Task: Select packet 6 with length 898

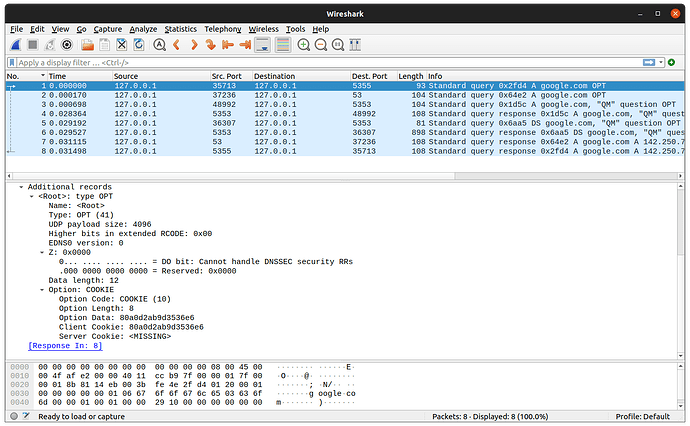Action: [x=345, y=133]
